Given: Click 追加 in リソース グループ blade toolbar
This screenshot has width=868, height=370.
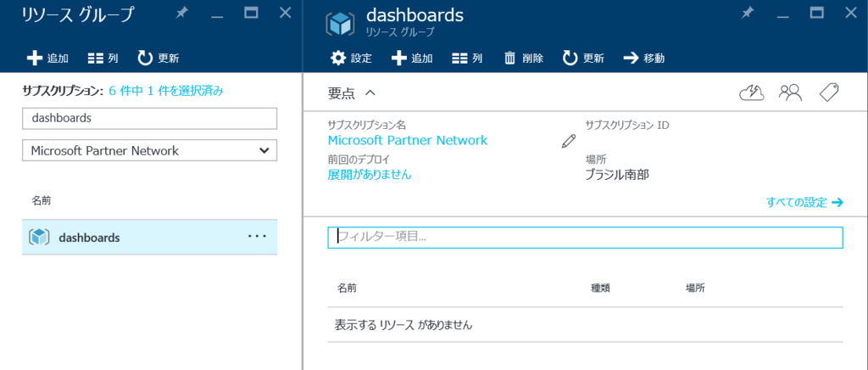Looking at the screenshot, I should [x=47, y=59].
